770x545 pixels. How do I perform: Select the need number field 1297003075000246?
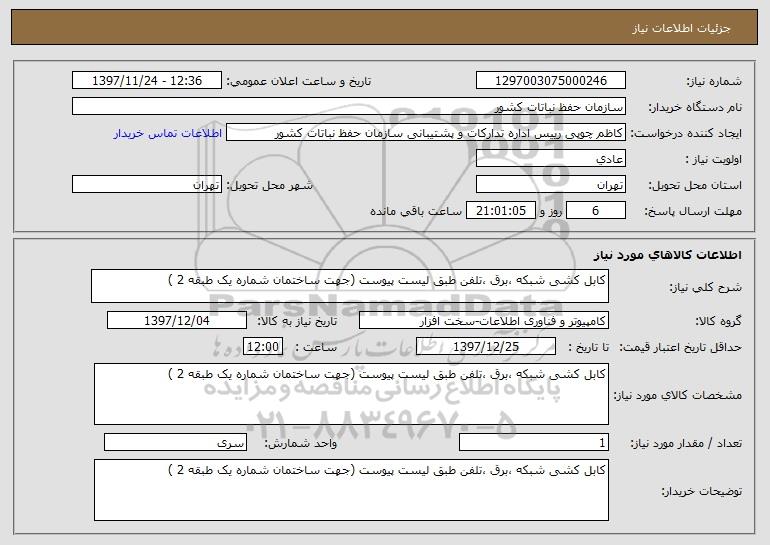click(550, 81)
